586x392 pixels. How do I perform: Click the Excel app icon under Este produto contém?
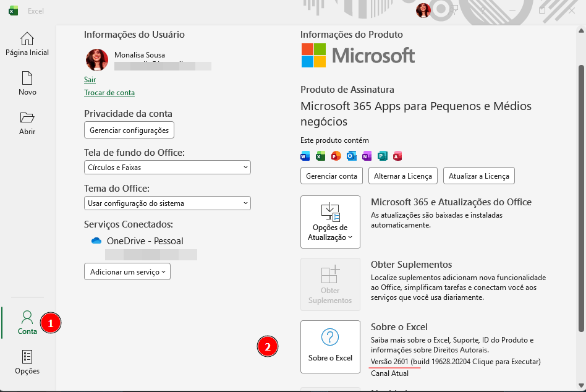[x=320, y=156]
